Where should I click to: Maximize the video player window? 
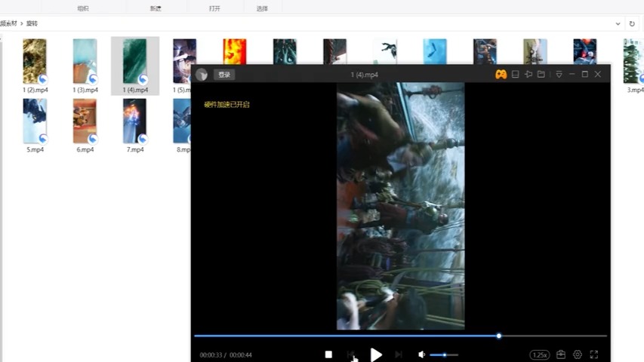585,75
